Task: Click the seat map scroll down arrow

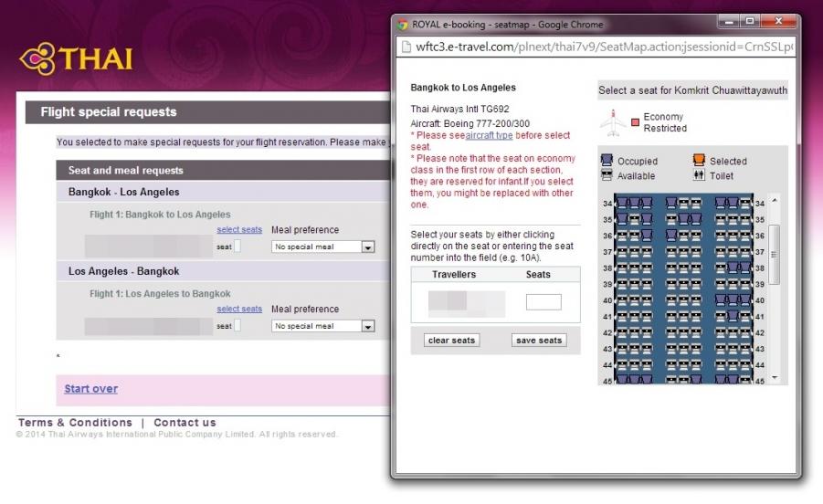Action: tap(776, 377)
